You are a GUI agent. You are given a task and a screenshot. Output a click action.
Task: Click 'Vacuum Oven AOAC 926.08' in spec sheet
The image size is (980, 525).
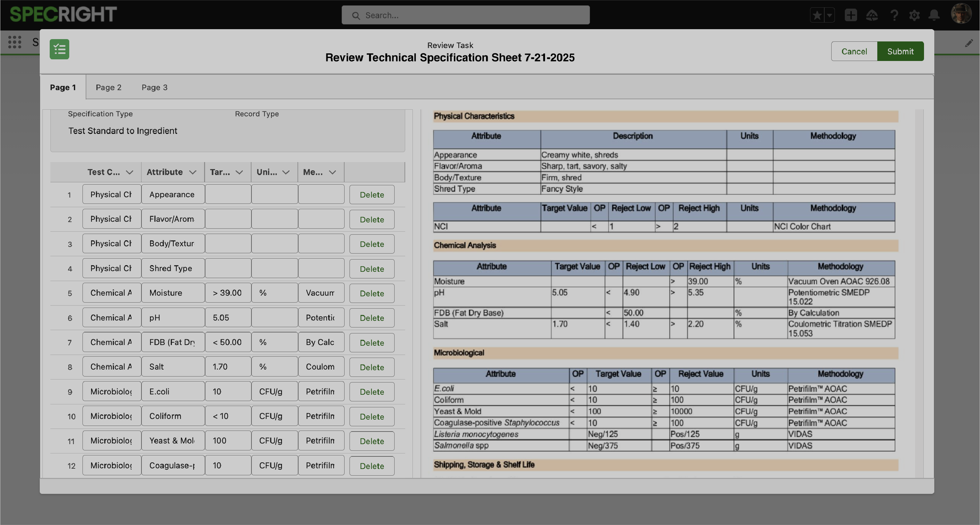[x=839, y=281]
